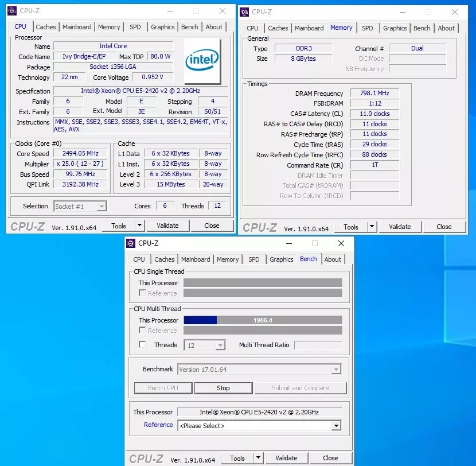Click the Multi Thread Reference bar
This screenshot has width=476, height=466.
(x=263, y=330)
